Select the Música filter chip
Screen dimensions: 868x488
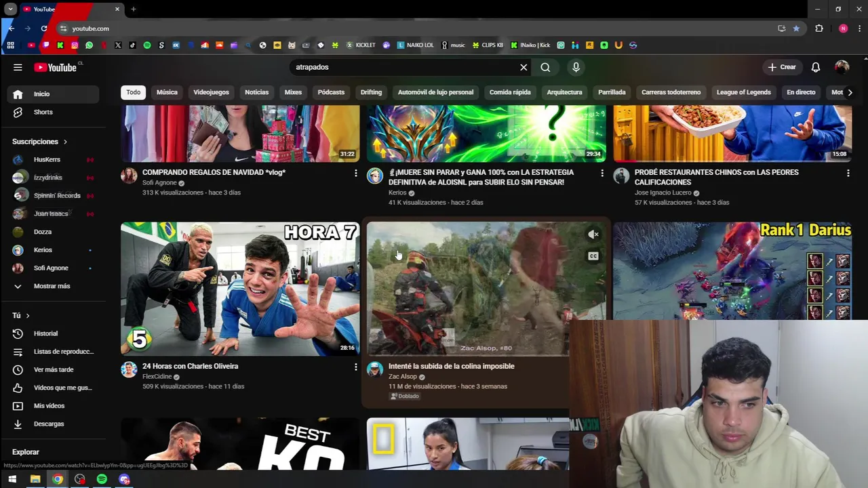pos(167,92)
